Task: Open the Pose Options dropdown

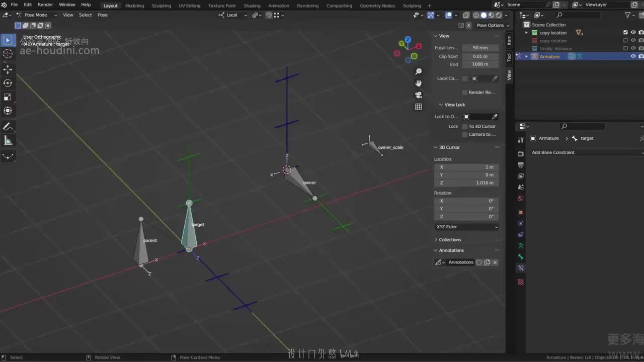Action: pyautogui.click(x=493, y=25)
